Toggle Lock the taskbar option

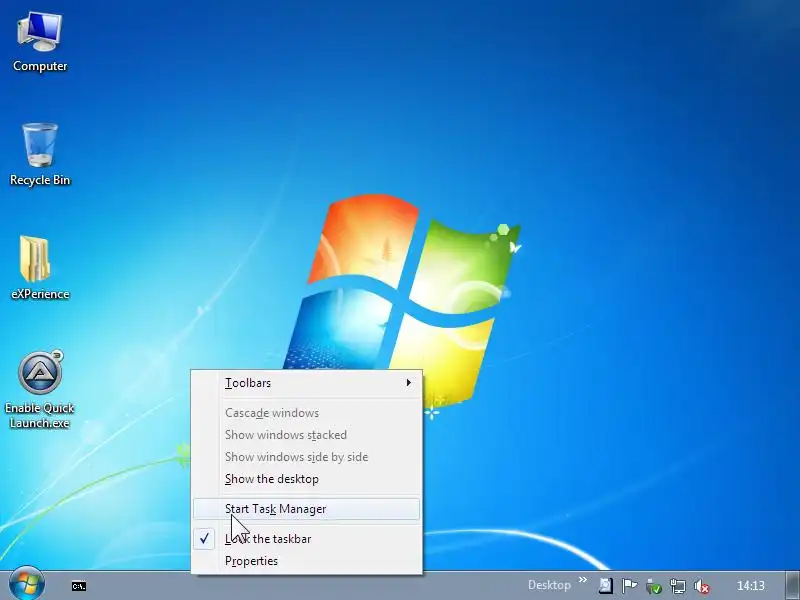click(x=307, y=539)
